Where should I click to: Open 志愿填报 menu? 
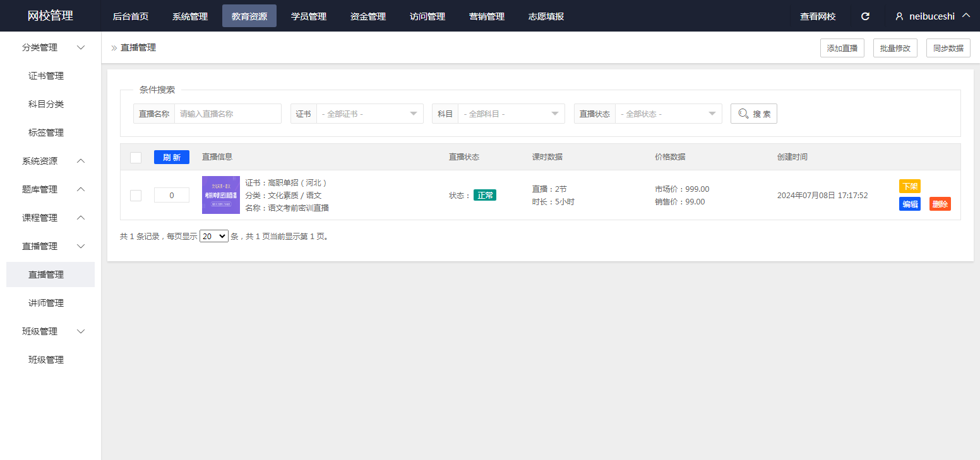(546, 16)
